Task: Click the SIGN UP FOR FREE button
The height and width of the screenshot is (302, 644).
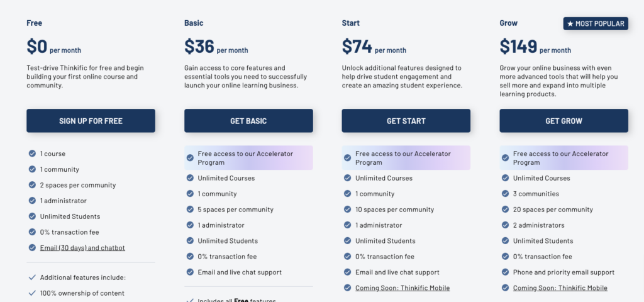Action: coord(91,121)
